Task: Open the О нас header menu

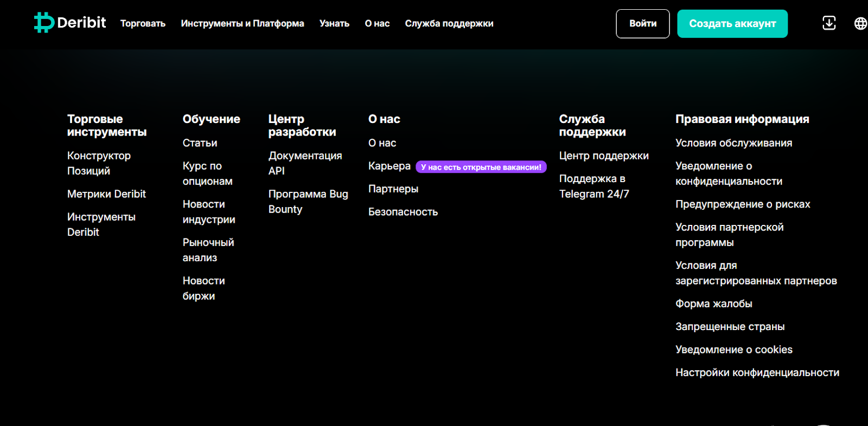Action: pos(377,23)
